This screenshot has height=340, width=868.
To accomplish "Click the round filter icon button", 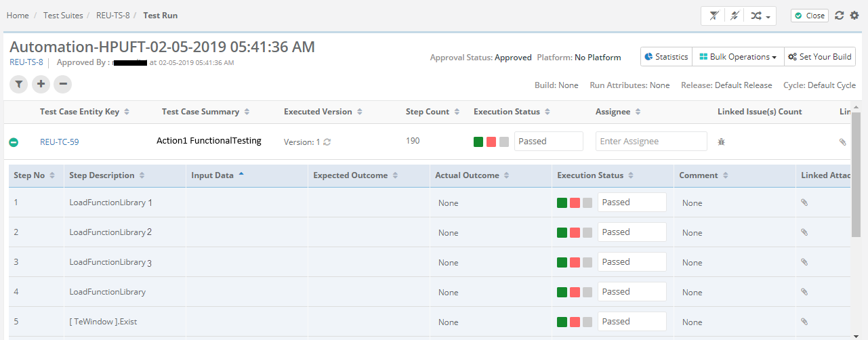I will pos(19,84).
